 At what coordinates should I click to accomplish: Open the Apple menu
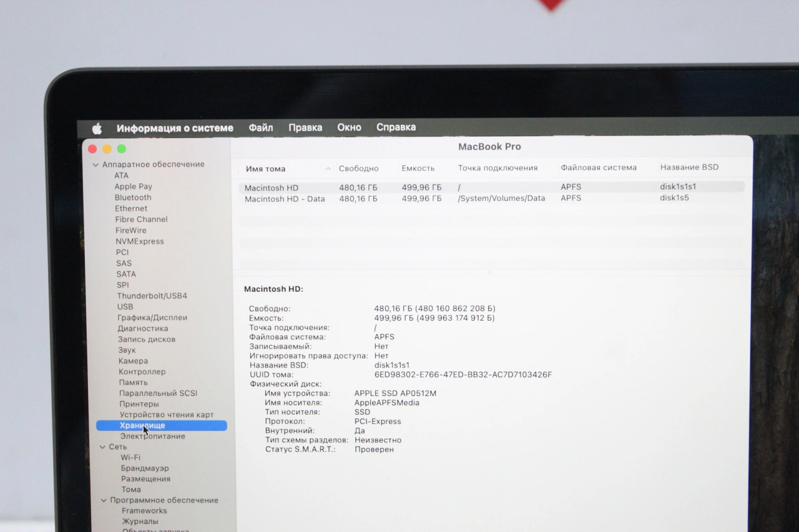pos(97,128)
